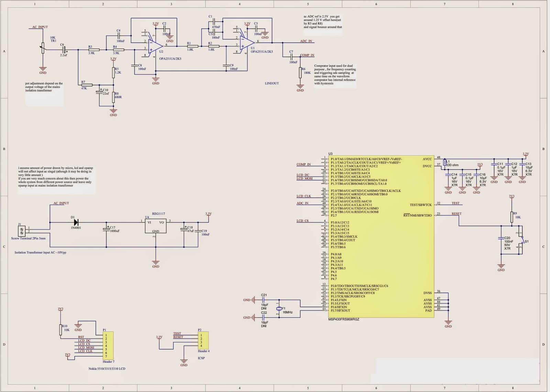Click the S1 reset pushbutton switch

point(520,240)
